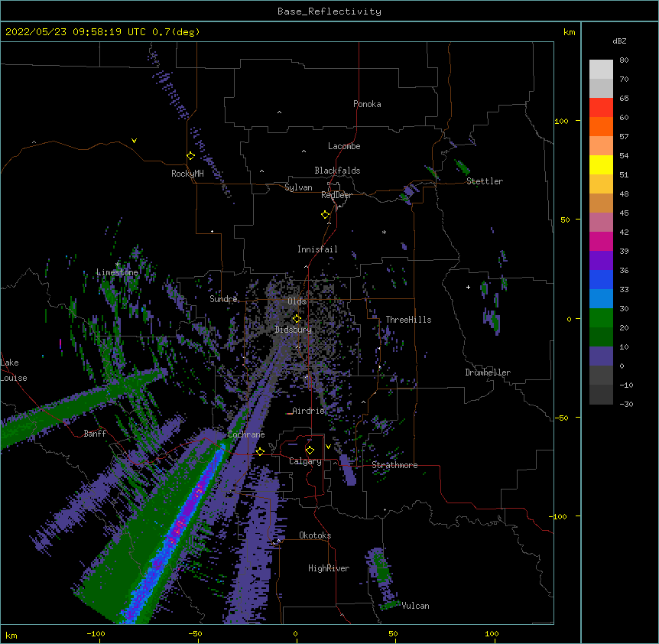Click the -100 tick on bottom axis
Screen dimensions: 659x644
[x=96, y=633]
